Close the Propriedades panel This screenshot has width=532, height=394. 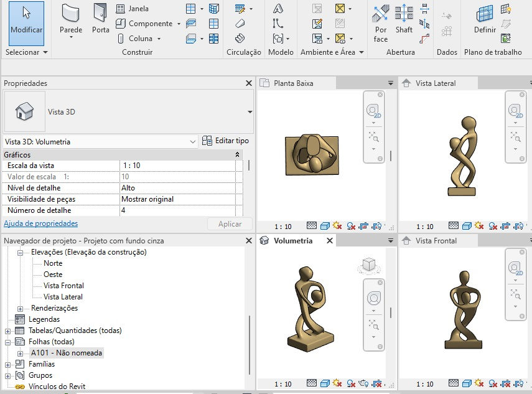pos(249,83)
